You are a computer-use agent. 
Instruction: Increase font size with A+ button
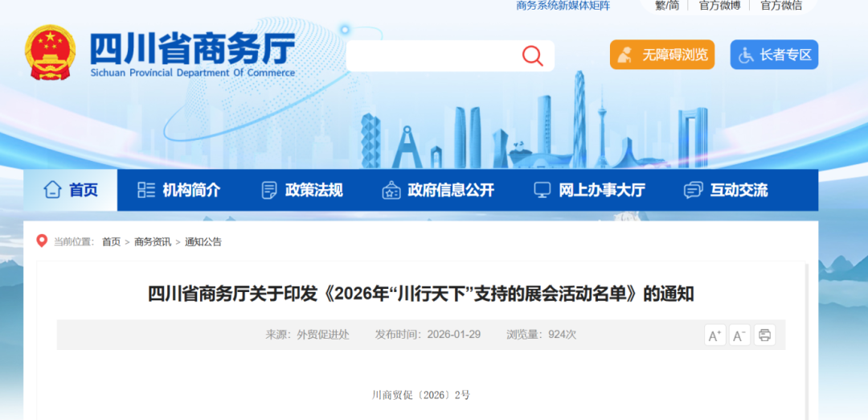[714, 336]
